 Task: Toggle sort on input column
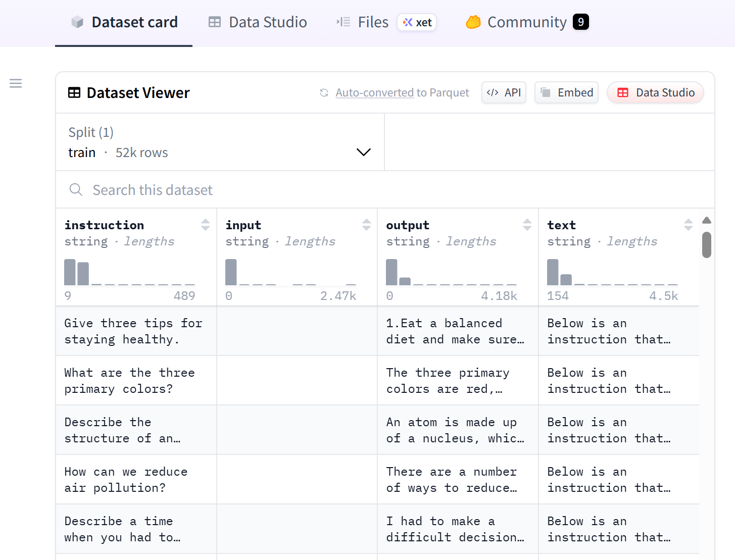[366, 225]
